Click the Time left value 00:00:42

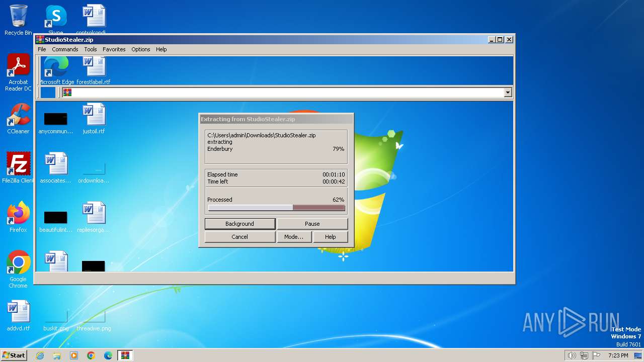click(334, 182)
